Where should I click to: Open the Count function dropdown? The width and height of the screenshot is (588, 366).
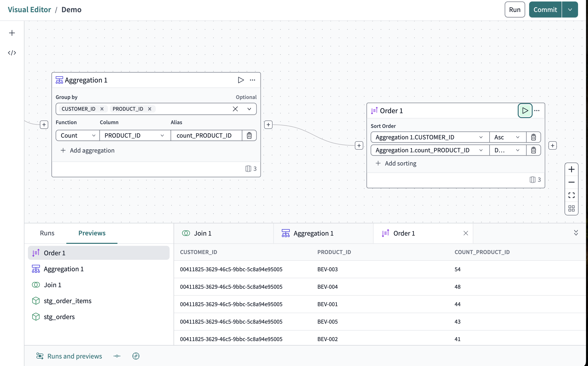[77, 135]
